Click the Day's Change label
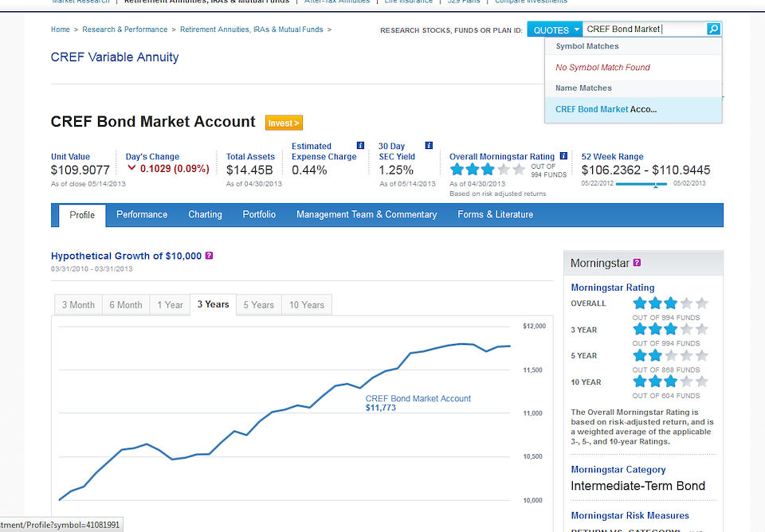This screenshot has height=532, width=765. [152, 157]
